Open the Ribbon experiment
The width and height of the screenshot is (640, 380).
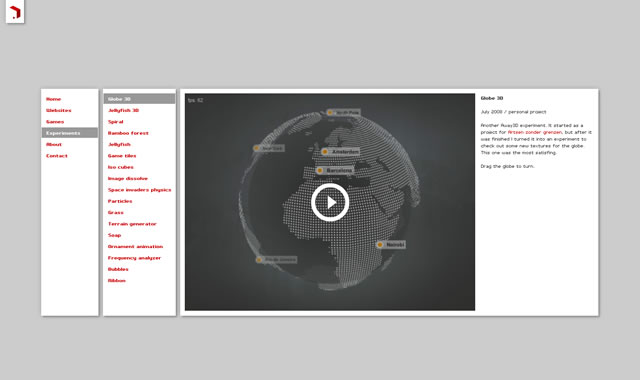(117, 281)
